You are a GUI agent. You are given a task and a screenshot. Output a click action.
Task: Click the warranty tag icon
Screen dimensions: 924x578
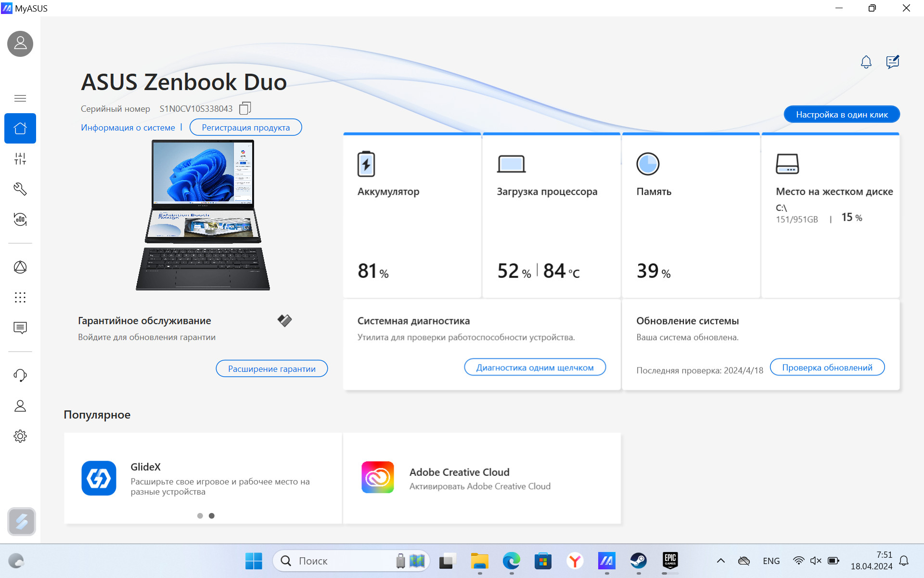point(284,320)
